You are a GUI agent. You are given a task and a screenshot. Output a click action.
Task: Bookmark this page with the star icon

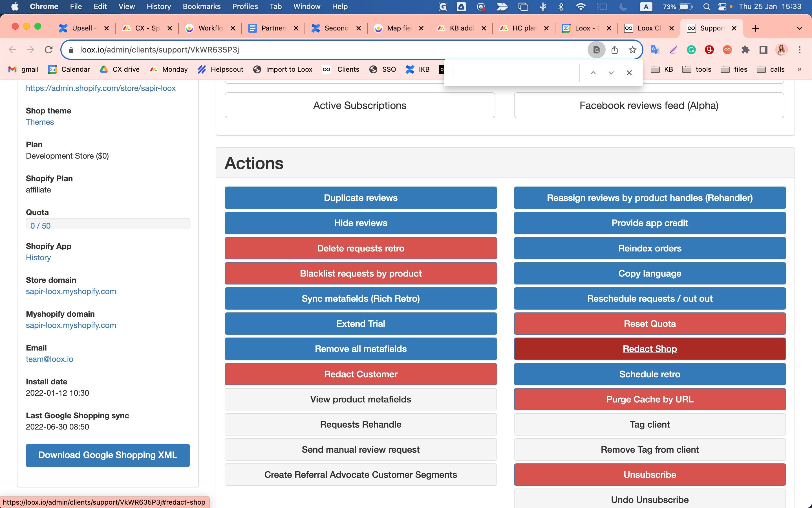coord(632,50)
